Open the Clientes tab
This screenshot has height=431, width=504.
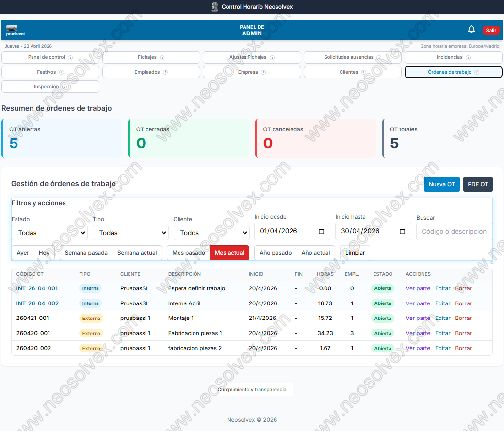point(353,72)
